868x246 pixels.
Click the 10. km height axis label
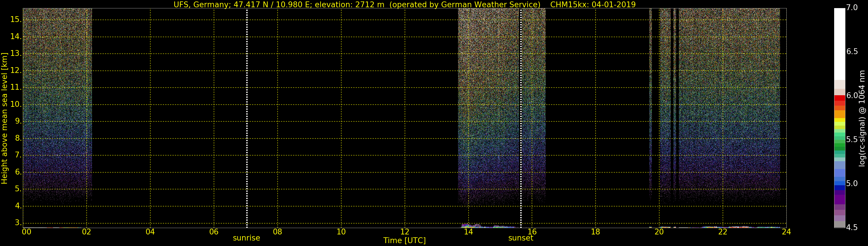coord(16,104)
